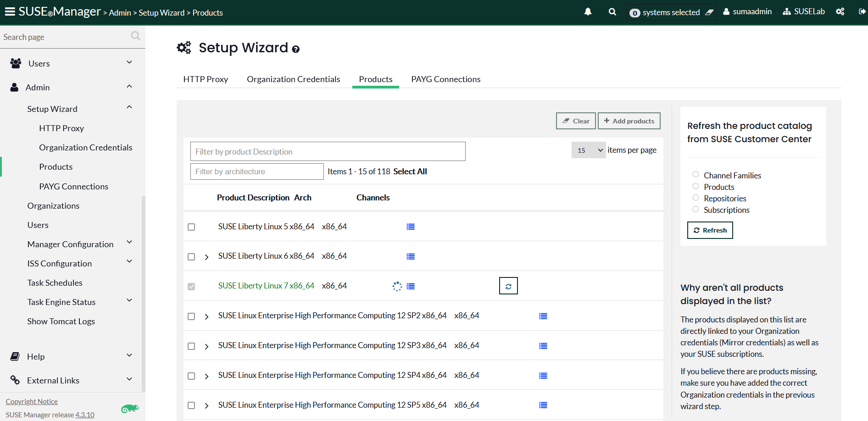This screenshot has width=868, height=421.
Task: Expand the External Links section
Action: point(129,379)
